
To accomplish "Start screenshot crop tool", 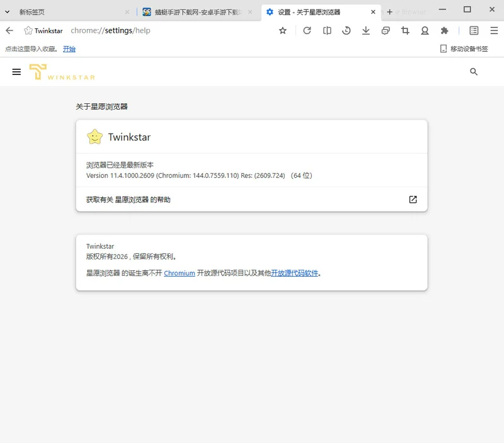I will pos(405,30).
